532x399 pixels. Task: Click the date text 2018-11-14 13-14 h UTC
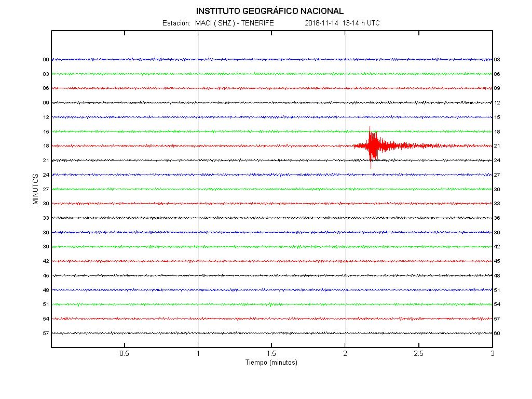tap(342, 23)
